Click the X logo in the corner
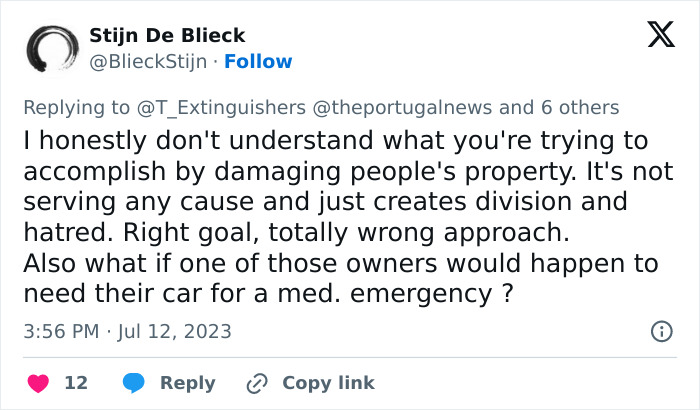The height and width of the screenshot is (410, 700). point(660,36)
